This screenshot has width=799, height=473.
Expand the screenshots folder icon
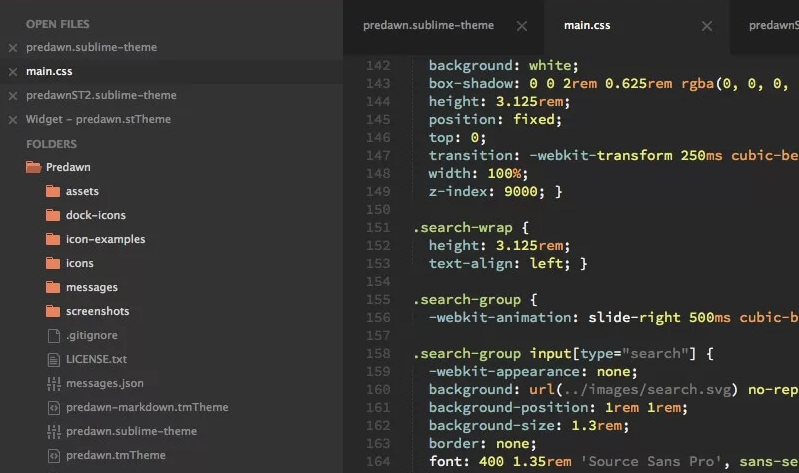point(53,311)
